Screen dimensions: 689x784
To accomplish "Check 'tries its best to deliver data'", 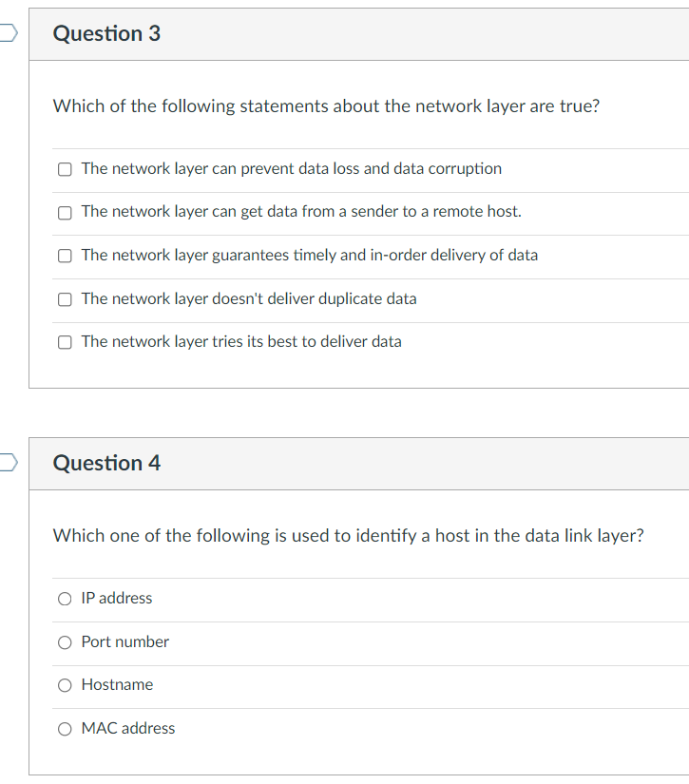I will pyautogui.click(x=65, y=342).
